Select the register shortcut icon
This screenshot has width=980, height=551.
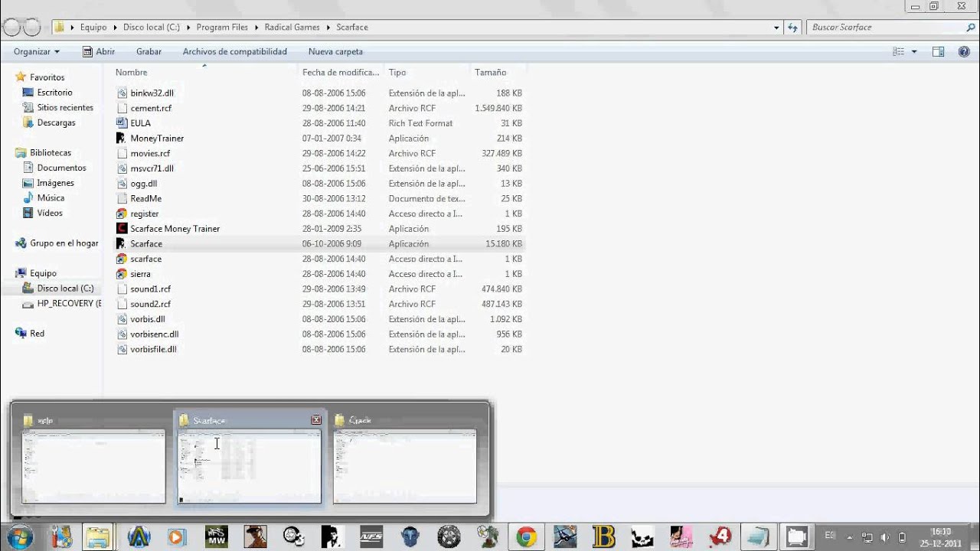coord(121,214)
